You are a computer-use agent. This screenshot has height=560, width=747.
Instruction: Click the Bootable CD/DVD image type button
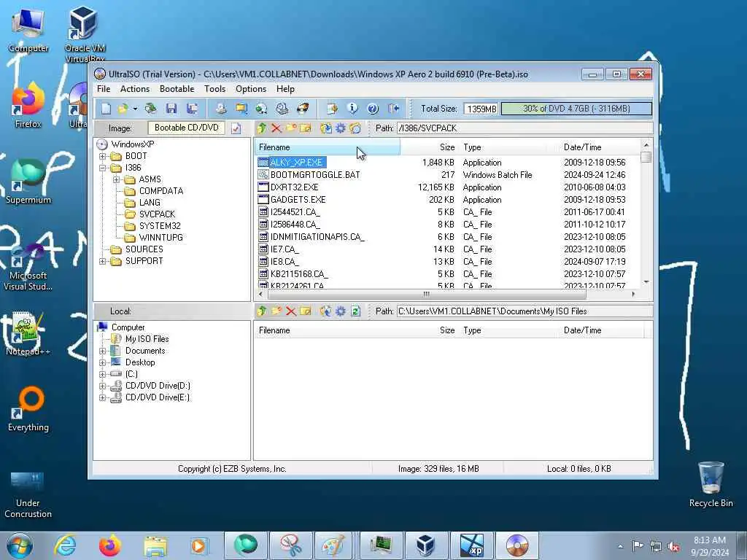pyautogui.click(x=186, y=128)
